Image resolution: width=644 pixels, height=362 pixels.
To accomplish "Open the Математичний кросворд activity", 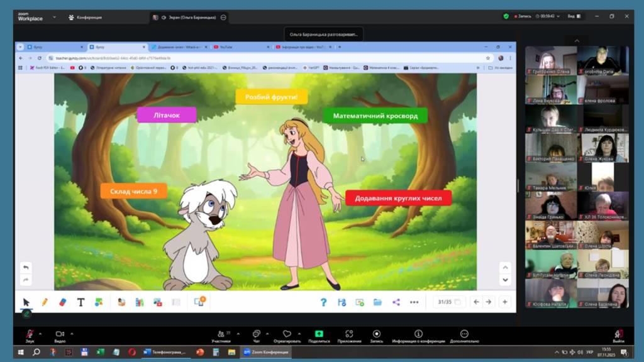I will point(375,116).
